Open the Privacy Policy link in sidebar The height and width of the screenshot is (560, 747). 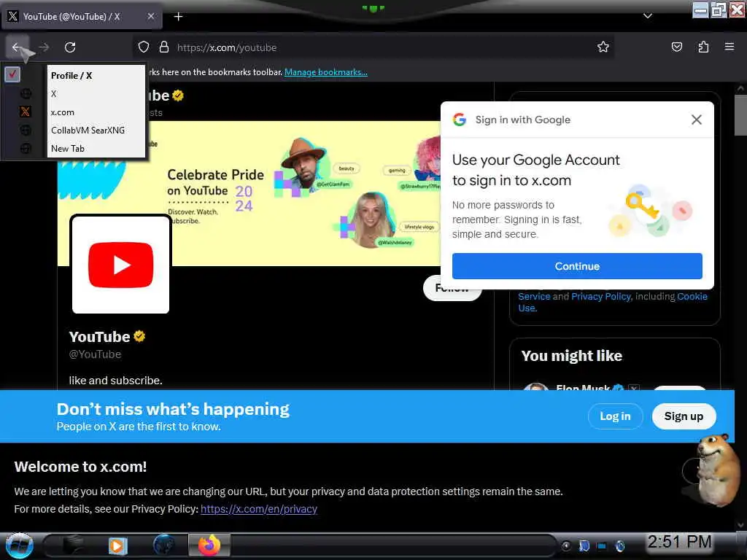click(601, 296)
